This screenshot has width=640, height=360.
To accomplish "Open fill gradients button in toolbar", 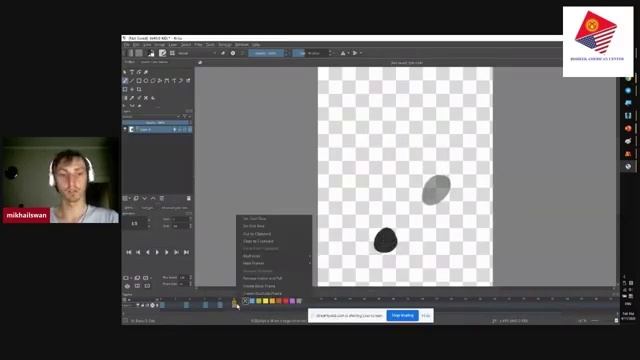I will click(x=130, y=53).
